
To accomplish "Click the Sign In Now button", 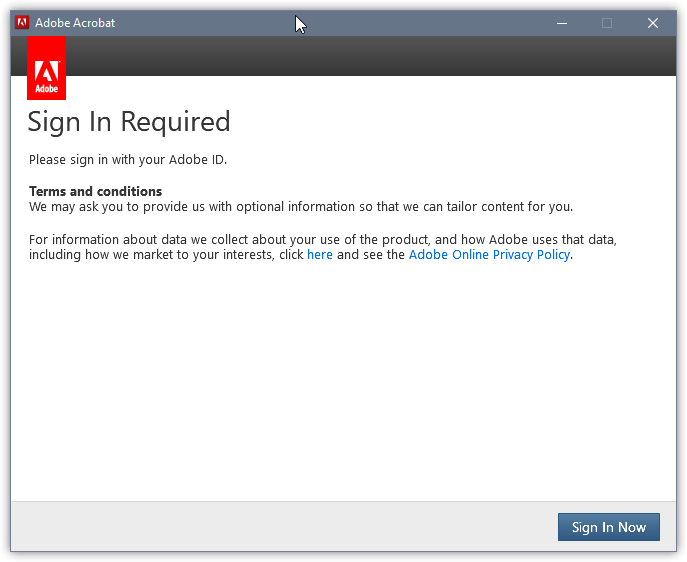I will (608, 527).
